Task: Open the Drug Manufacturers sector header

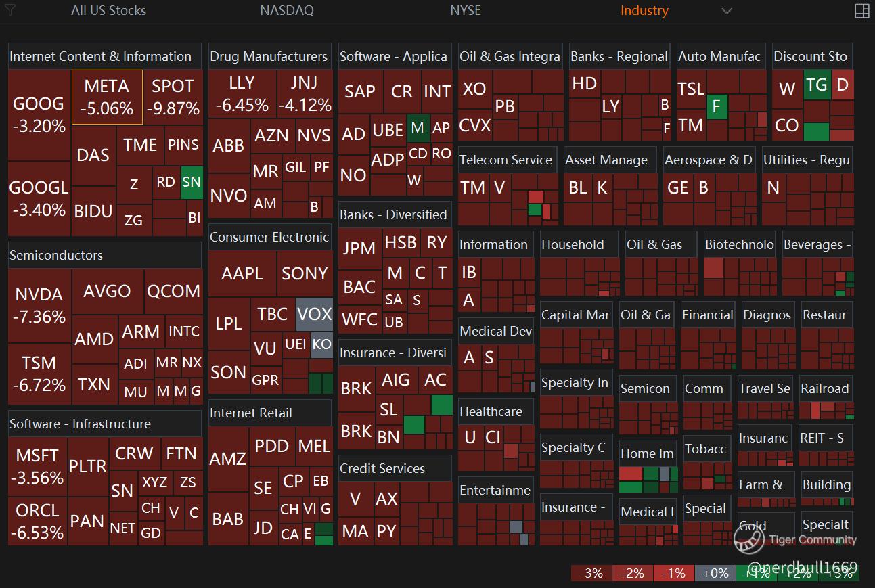Action: coord(270,57)
